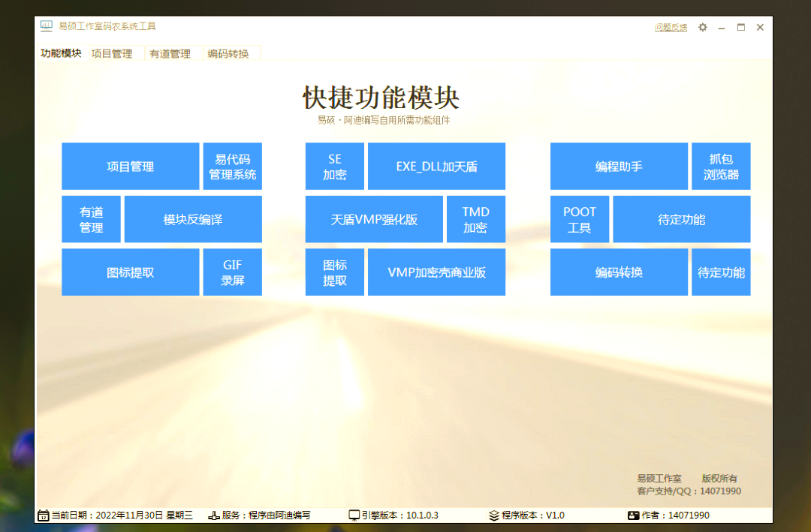Open 编码转换 blue tile
The image size is (811, 532).
619,272
